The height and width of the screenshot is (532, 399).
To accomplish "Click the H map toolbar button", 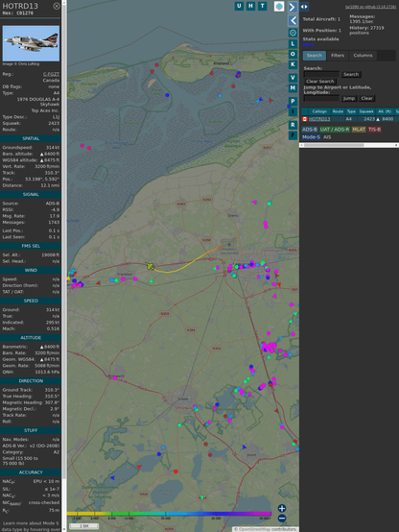I will click(250, 6).
